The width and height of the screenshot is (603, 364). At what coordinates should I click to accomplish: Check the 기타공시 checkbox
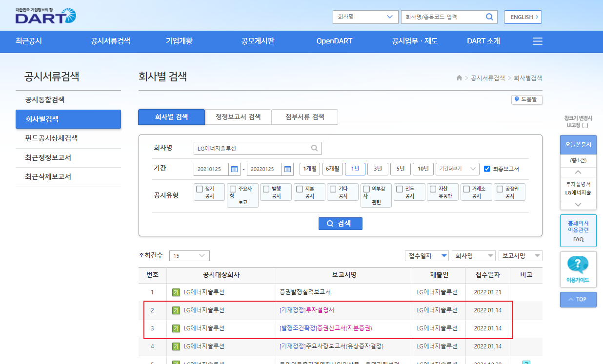click(333, 189)
